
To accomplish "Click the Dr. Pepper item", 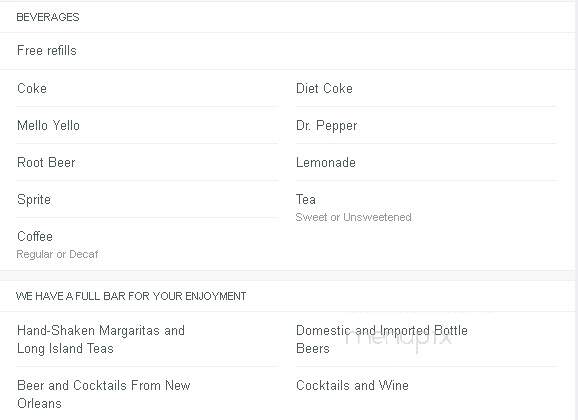I will point(327,126).
